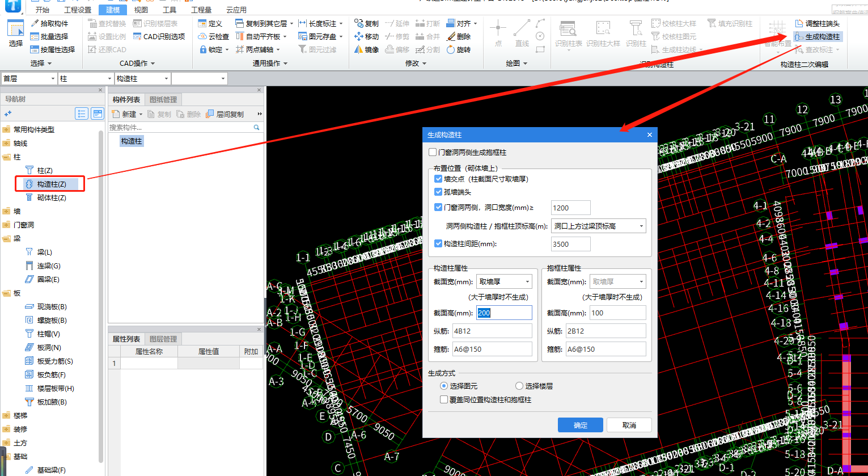Open the 工程量 ribbon tab
Image resolution: width=868 pixels, height=476 pixels.
coord(201,10)
